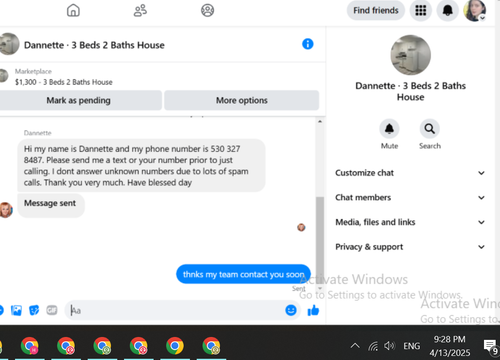Open the Chrome taskbar icon with no profile badge
The width and height of the screenshot is (500, 360).
coord(175,346)
